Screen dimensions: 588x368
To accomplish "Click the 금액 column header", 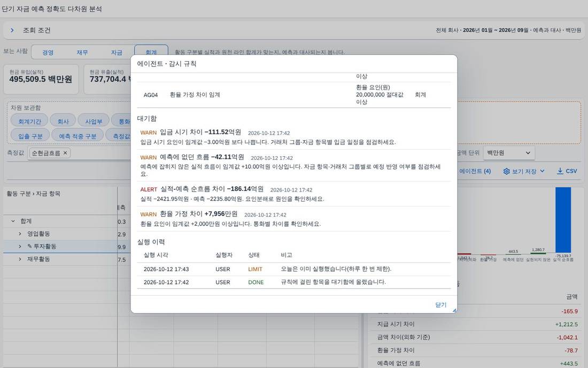I will click(x=571, y=297).
